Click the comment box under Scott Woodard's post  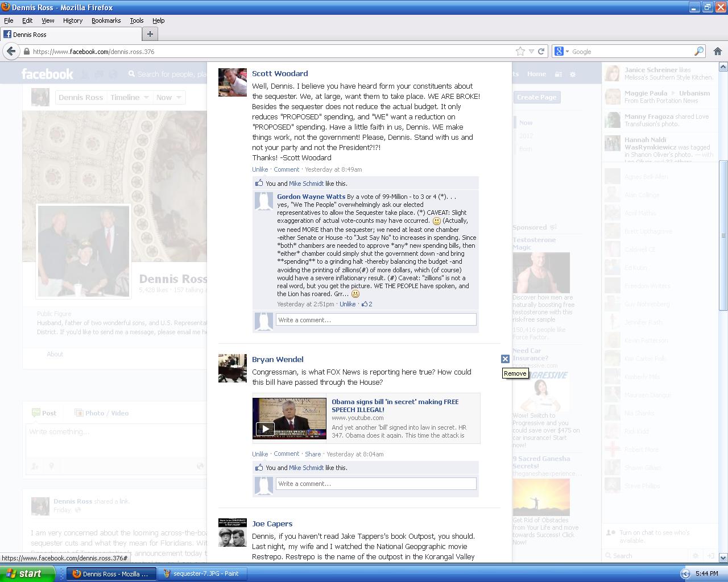(376, 320)
